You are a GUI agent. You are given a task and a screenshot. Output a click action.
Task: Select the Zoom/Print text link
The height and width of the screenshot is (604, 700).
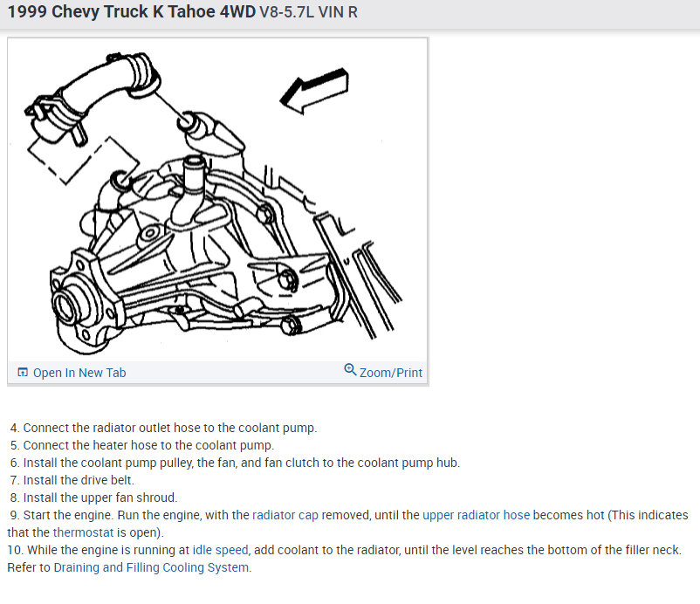tap(391, 373)
